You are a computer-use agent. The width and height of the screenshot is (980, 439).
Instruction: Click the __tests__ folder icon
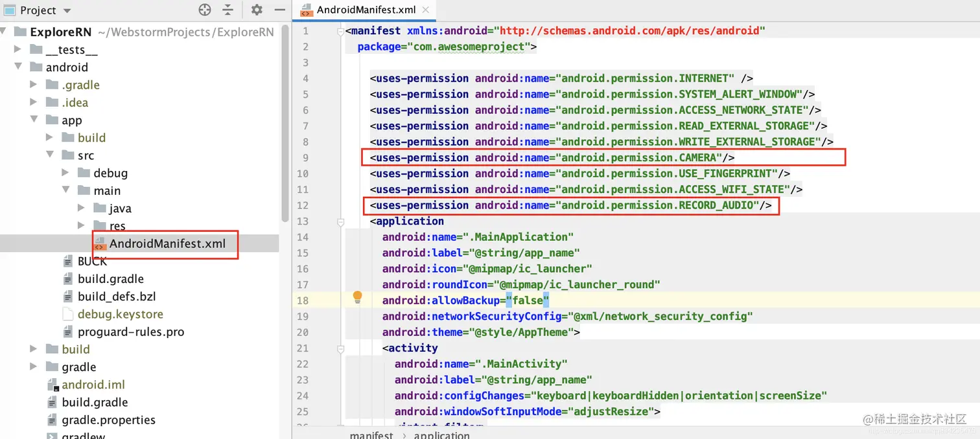tap(36, 49)
